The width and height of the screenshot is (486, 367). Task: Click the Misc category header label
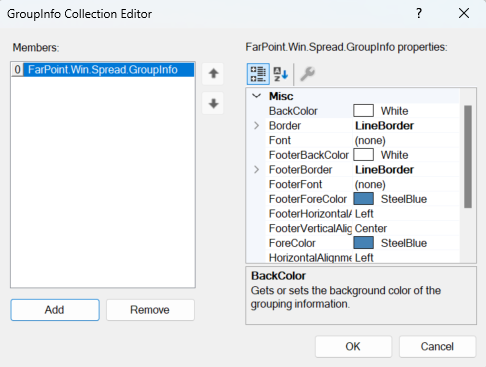(x=281, y=96)
